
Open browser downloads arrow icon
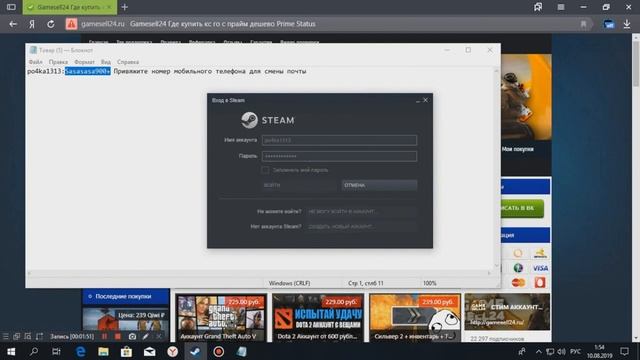pos(627,24)
